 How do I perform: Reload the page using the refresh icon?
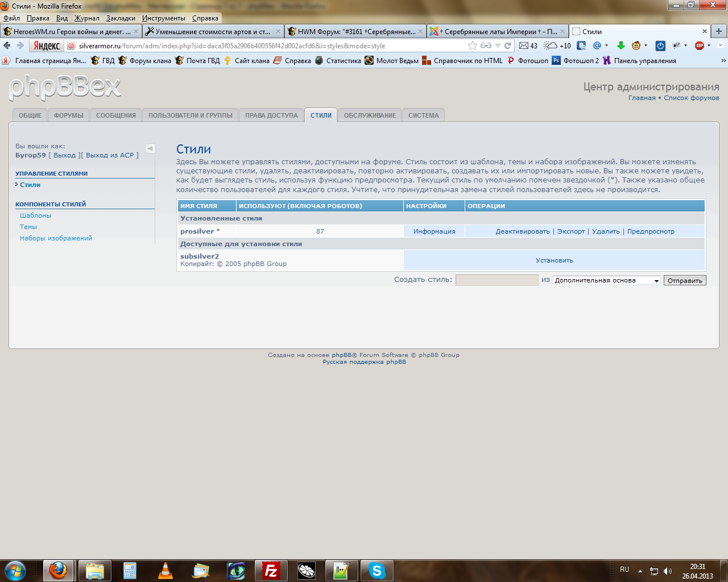click(508, 45)
